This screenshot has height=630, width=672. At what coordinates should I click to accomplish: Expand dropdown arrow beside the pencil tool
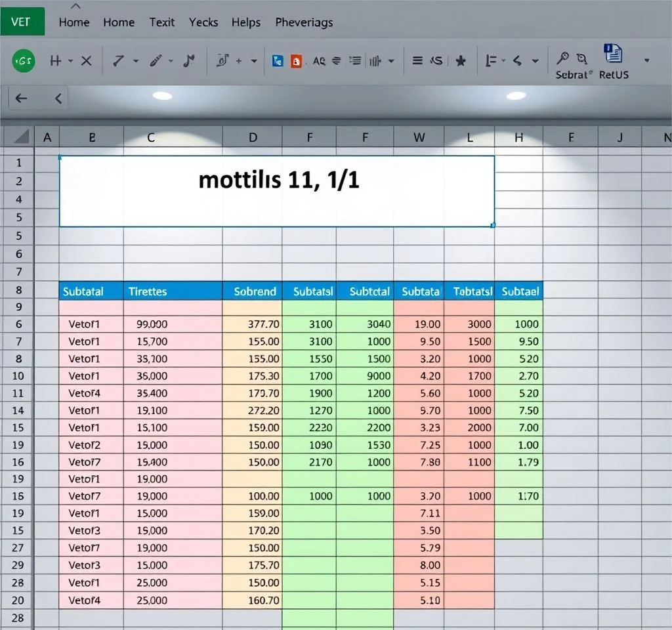click(x=171, y=61)
